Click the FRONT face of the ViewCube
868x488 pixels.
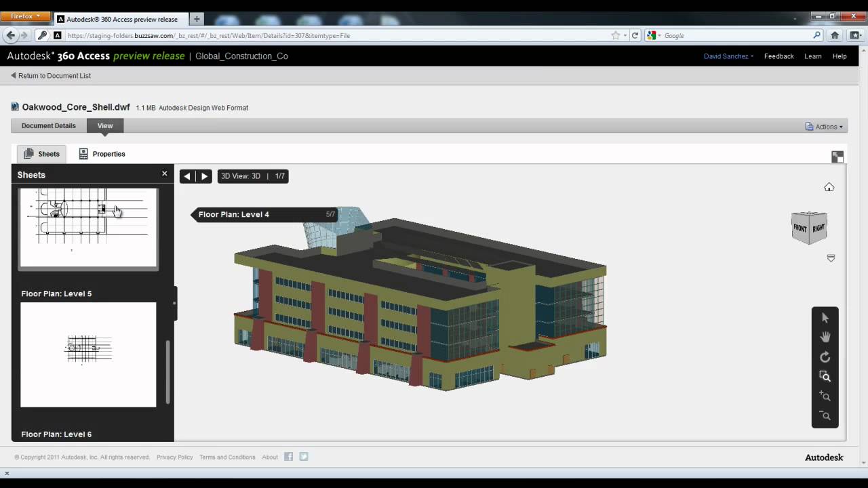[x=801, y=228]
